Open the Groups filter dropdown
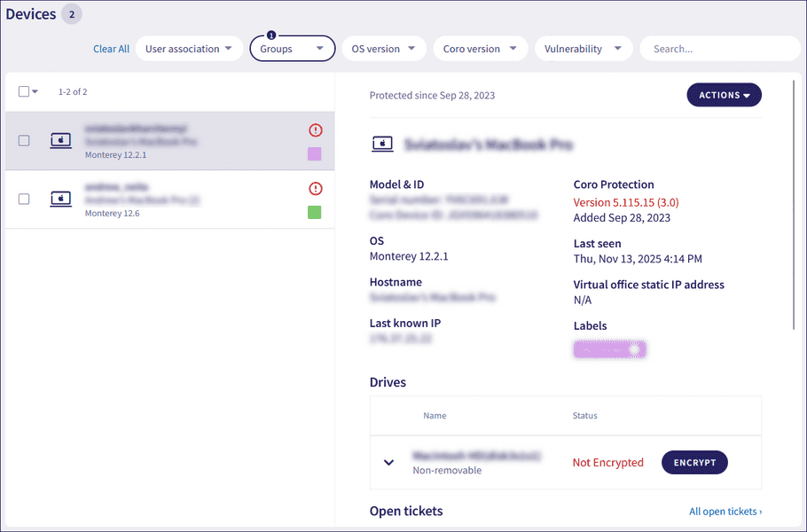The width and height of the screenshot is (807, 532). click(292, 49)
